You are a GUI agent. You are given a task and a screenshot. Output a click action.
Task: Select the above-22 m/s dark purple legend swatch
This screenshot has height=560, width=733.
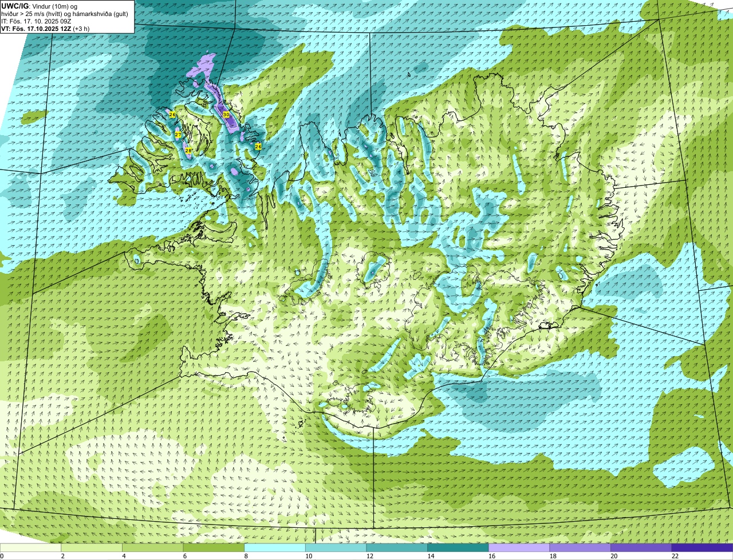pos(702,547)
